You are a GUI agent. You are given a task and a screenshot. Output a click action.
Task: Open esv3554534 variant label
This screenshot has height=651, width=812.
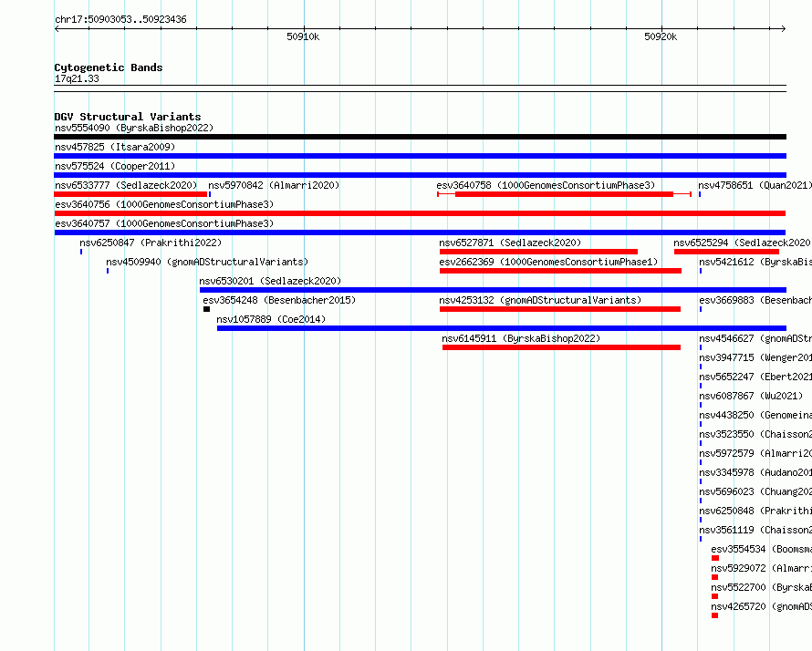pyautogui.click(x=761, y=549)
